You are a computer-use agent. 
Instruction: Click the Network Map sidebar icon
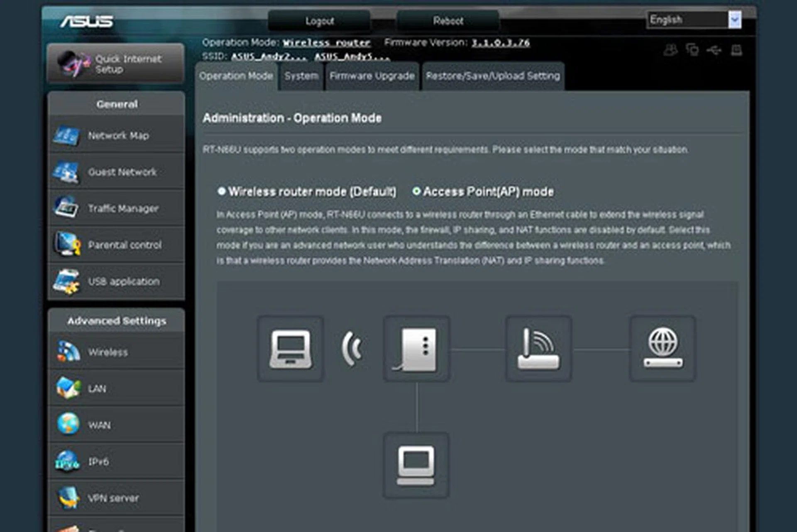[x=66, y=135]
